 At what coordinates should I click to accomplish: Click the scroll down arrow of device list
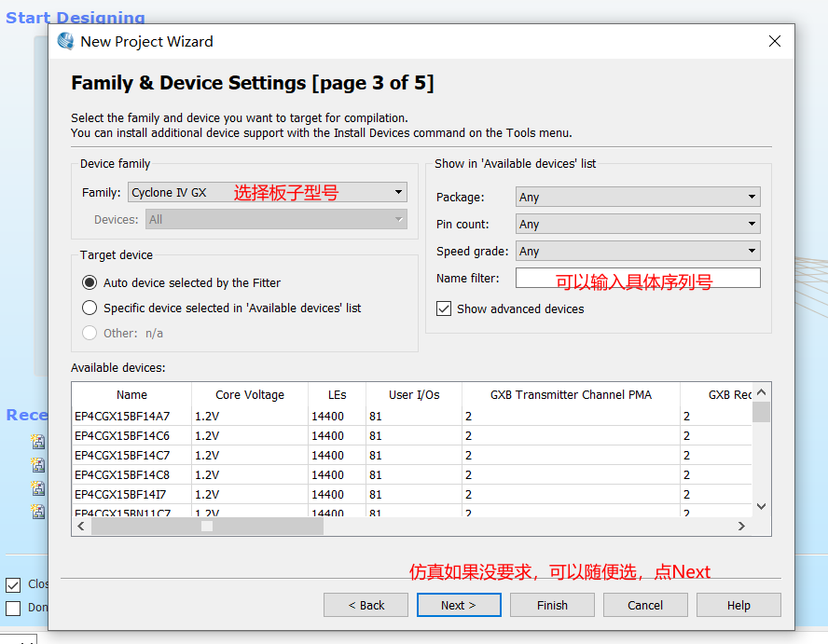click(761, 507)
